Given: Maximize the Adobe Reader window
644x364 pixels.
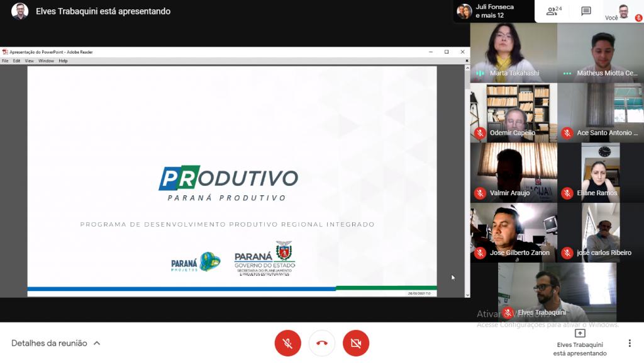Looking at the screenshot, I should [447, 52].
